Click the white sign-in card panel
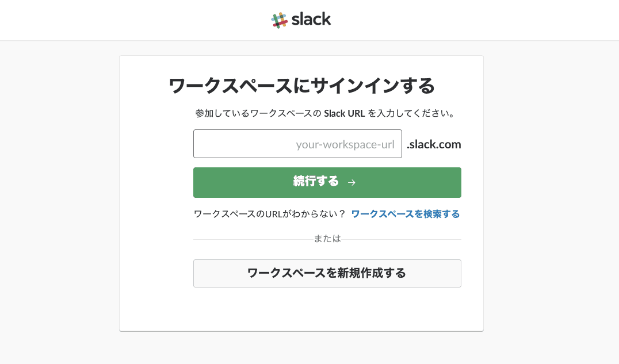619x364 pixels. click(x=301, y=311)
